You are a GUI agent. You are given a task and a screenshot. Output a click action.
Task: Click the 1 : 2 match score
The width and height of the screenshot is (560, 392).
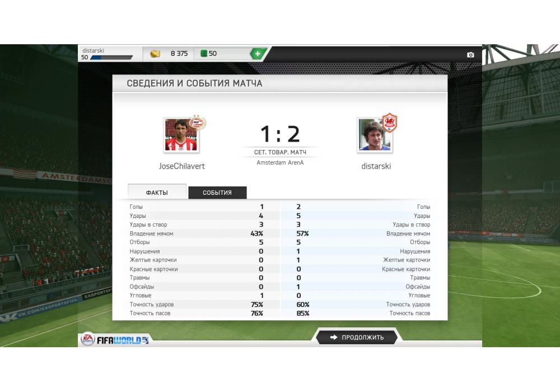280,134
